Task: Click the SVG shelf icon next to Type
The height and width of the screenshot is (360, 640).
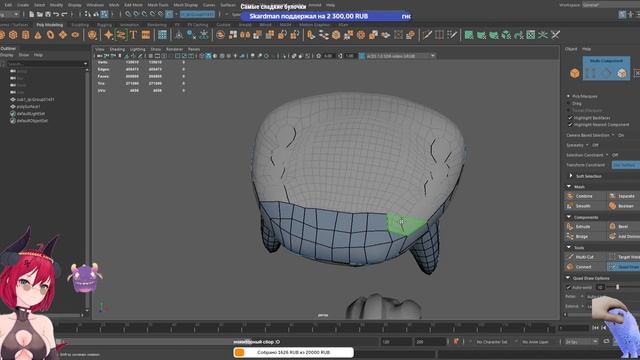Action: pyautogui.click(x=146, y=35)
